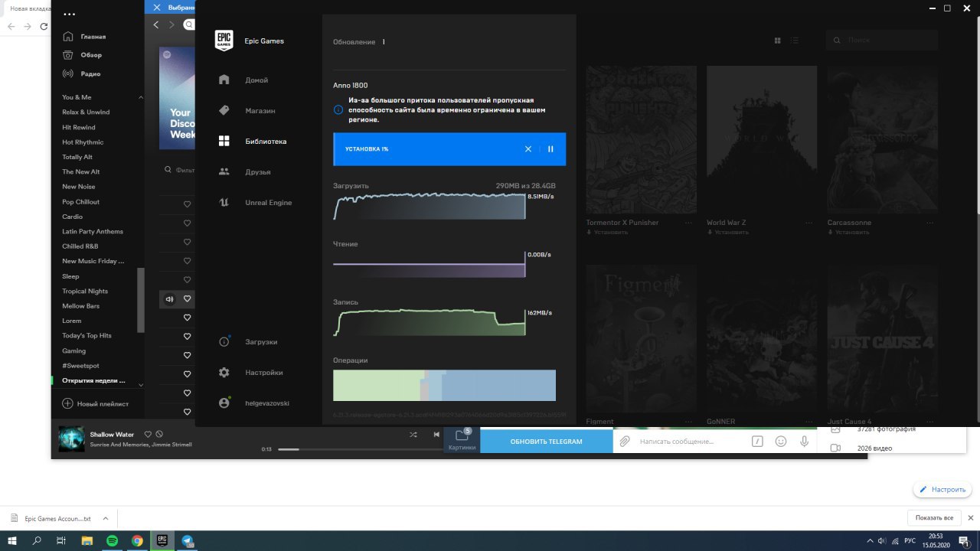Open Just Cause 4 game thumbnail
The width and height of the screenshot is (980, 551).
(882, 339)
